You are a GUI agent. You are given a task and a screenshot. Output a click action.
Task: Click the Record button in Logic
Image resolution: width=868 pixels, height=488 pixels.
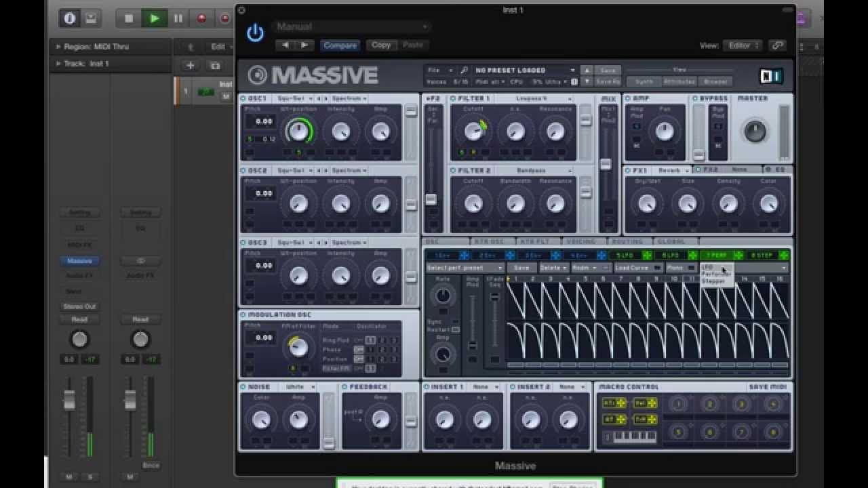click(201, 18)
